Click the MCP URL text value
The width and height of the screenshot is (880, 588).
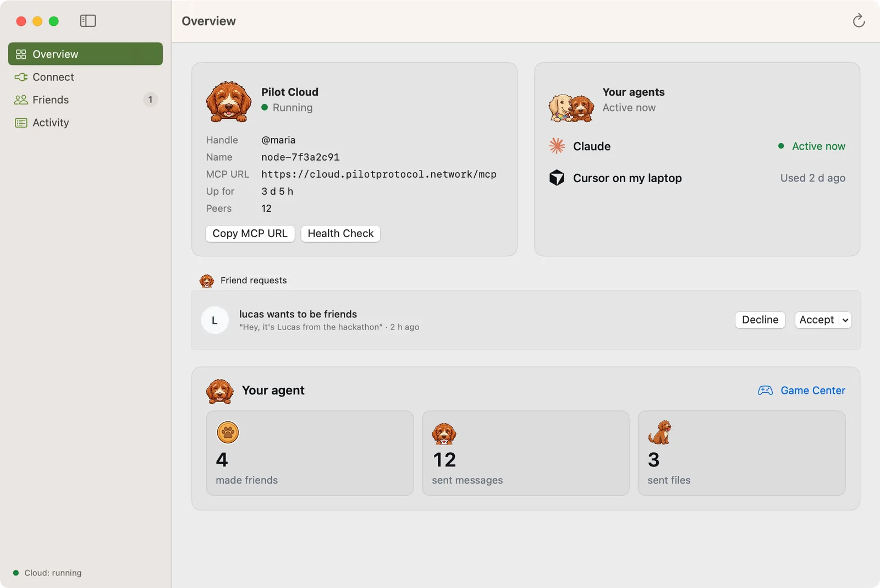pos(379,174)
